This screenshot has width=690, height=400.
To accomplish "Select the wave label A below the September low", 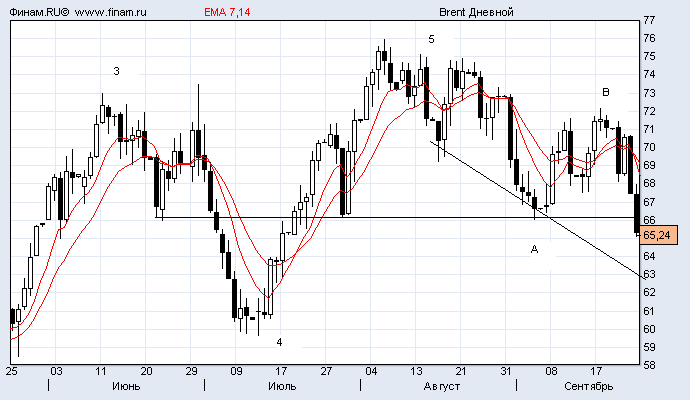I will (x=534, y=250).
